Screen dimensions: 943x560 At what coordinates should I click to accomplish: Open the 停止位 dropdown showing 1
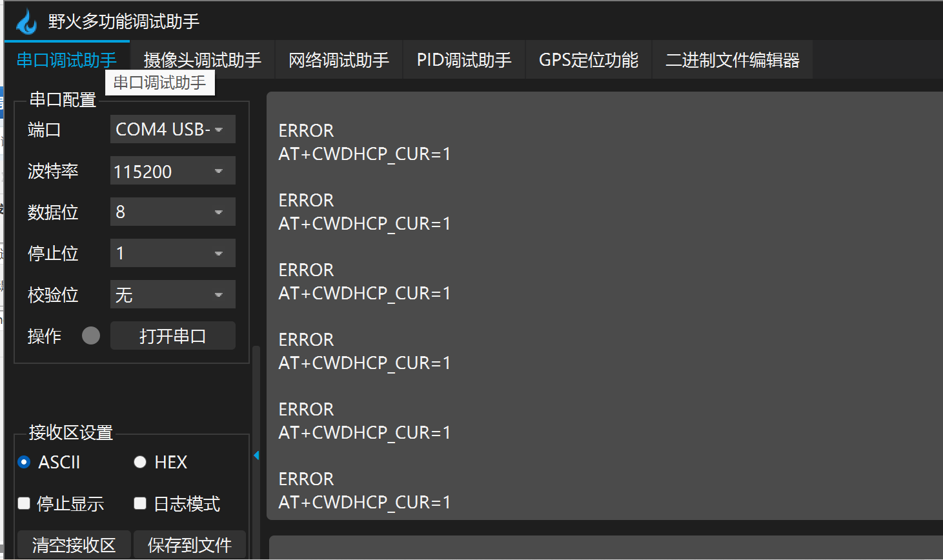[x=173, y=253]
